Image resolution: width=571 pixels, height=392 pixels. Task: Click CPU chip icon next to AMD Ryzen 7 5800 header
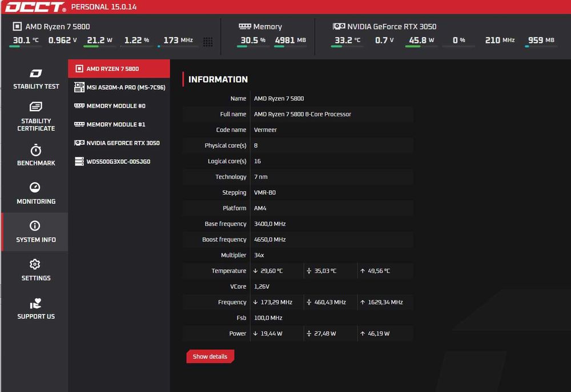pyautogui.click(x=17, y=26)
